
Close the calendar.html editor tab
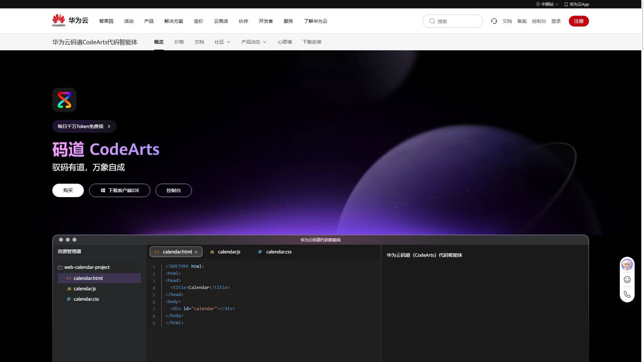click(x=196, y=252)
